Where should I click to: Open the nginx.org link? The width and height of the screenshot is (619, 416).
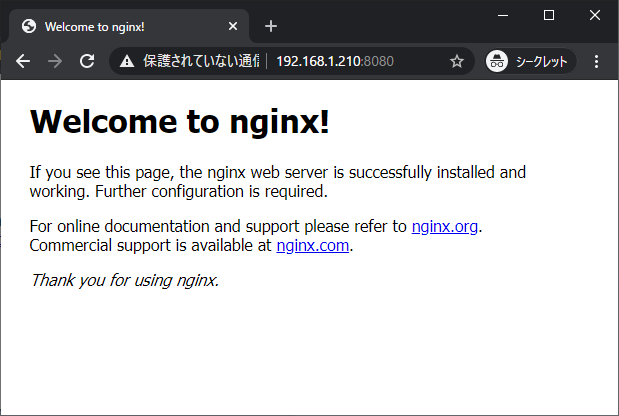(445, 227)
